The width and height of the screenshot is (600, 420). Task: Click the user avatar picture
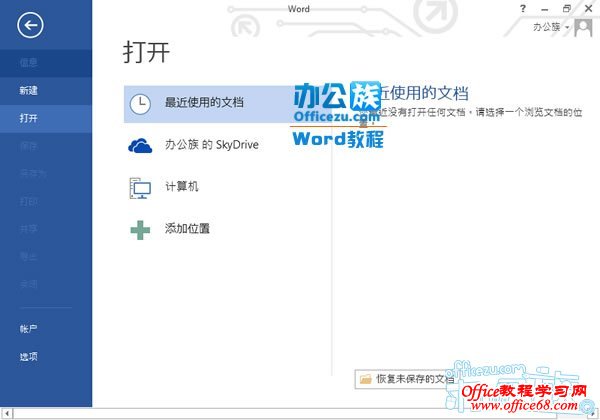[583, 28]
